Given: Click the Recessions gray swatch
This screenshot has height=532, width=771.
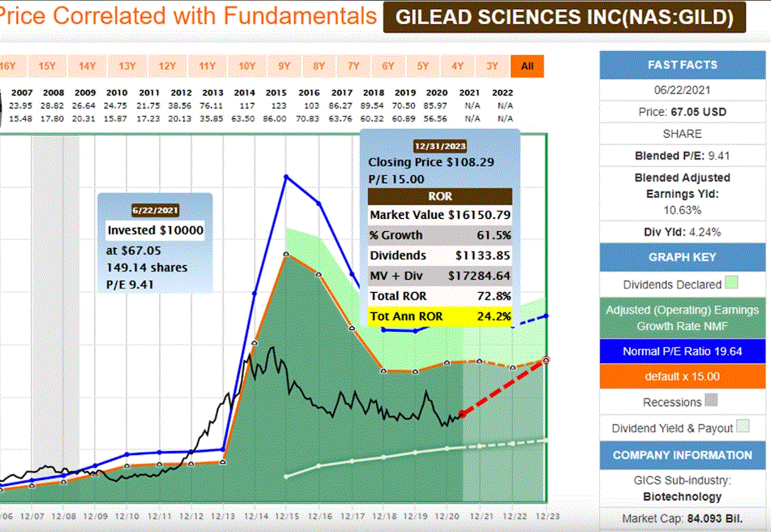Looking at the screenshot, I should pos(711,400).
